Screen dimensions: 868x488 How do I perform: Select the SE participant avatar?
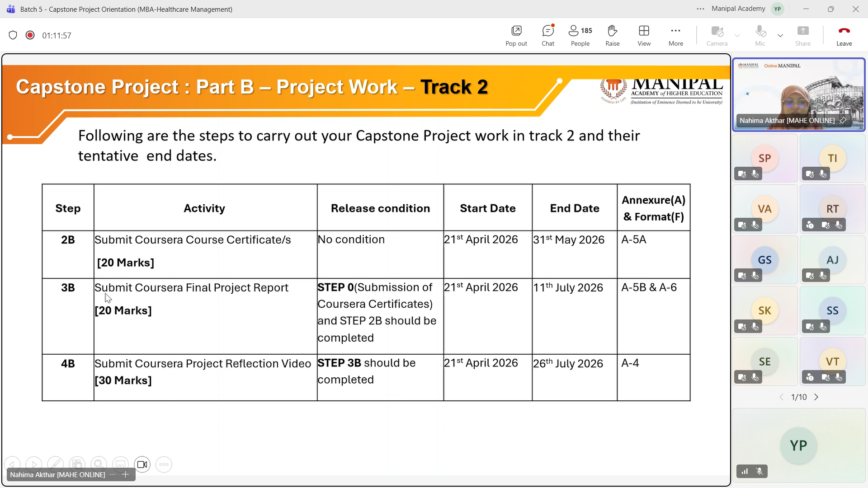click(765, 361)
